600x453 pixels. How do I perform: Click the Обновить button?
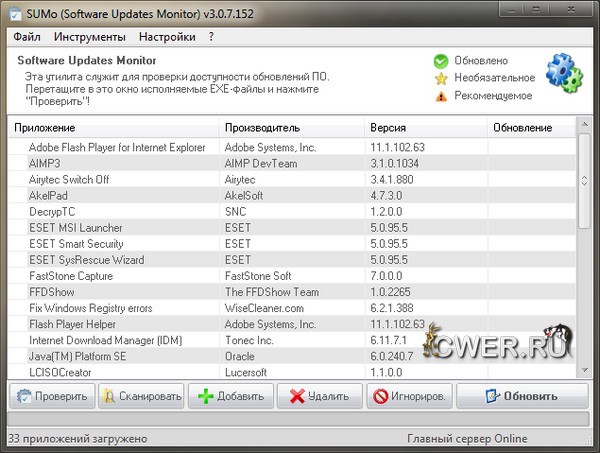tap(522, 396)
